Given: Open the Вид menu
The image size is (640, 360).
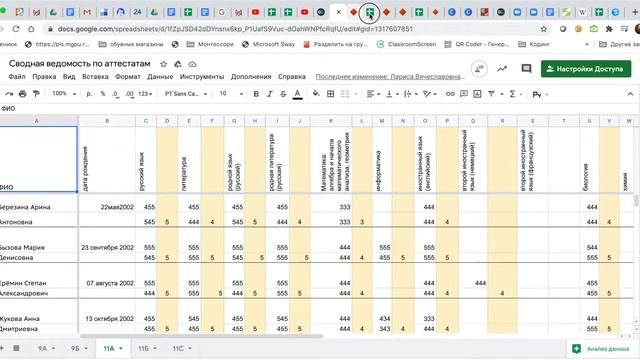Looking at the screenshot, I should [69, 77].
